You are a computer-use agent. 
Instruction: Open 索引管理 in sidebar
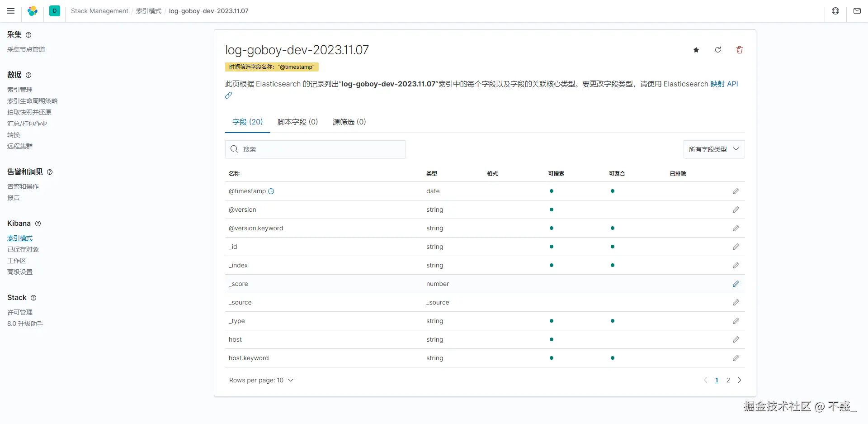(x=20, y=90)
